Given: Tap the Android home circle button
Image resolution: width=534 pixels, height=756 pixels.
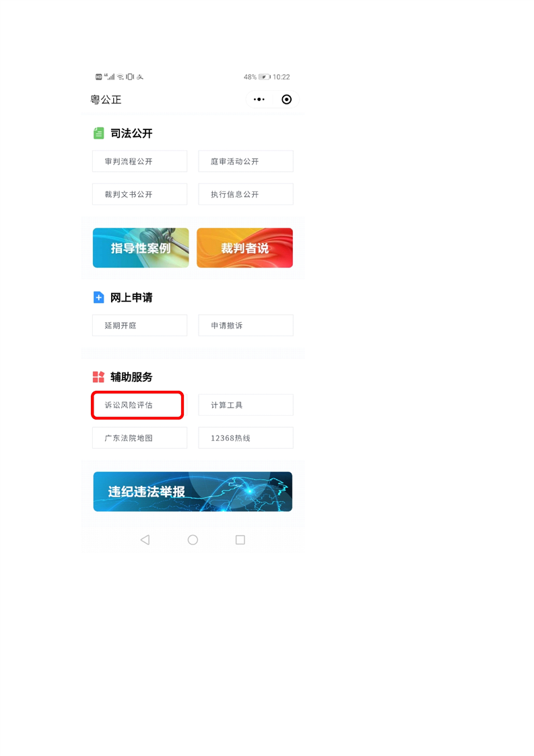Looking at the screenshot, I should 193,540.
